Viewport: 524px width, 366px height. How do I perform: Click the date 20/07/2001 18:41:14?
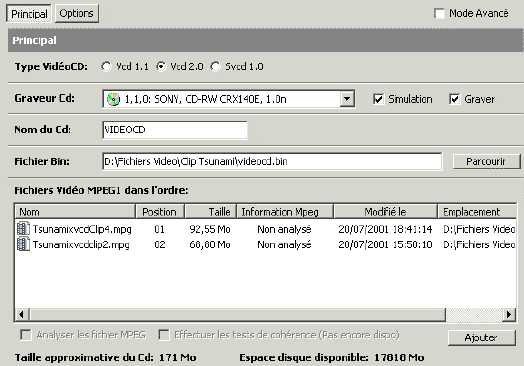coord(385,229)
